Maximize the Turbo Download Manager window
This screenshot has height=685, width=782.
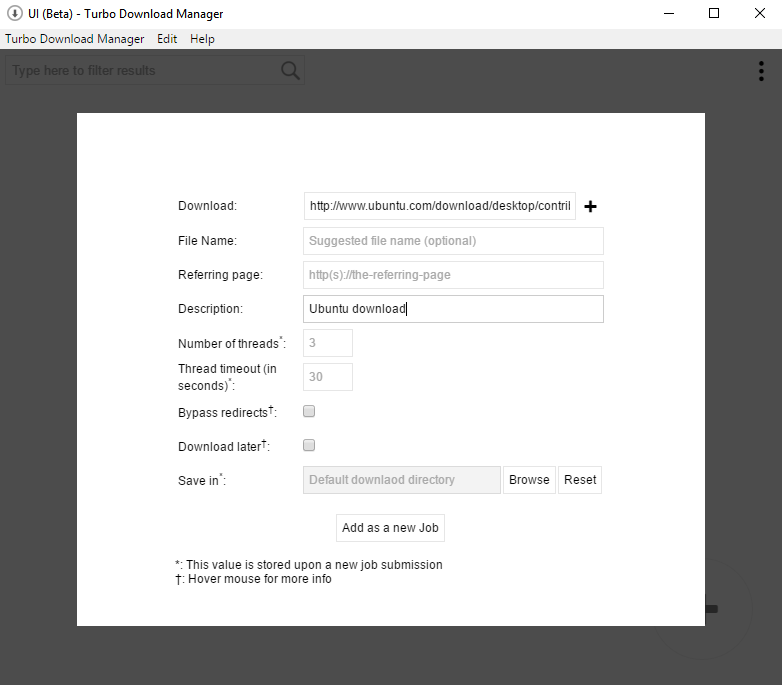tap(714, 14)
